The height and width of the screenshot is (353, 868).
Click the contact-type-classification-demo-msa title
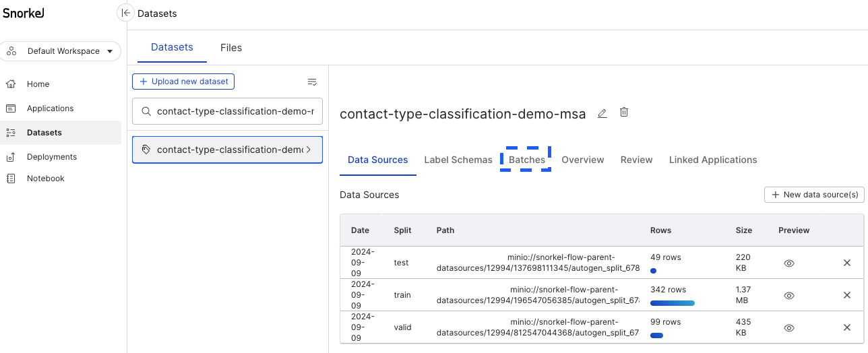click(463, 114)
